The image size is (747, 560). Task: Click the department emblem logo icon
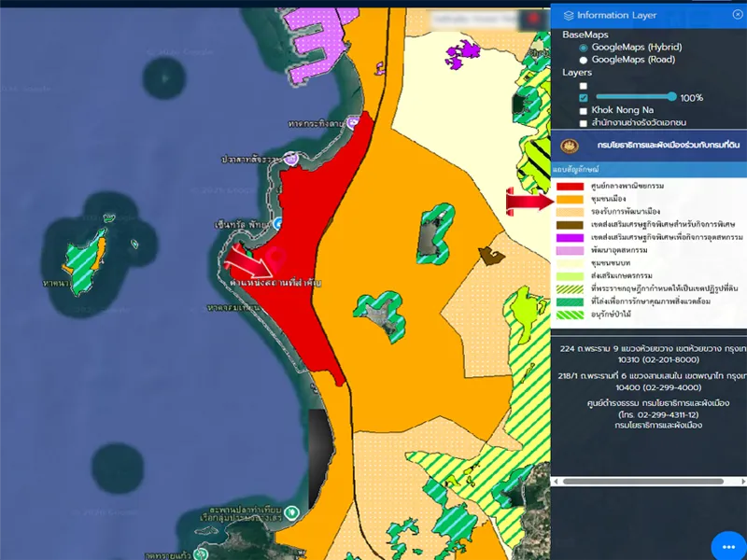(x=570, y=147)
